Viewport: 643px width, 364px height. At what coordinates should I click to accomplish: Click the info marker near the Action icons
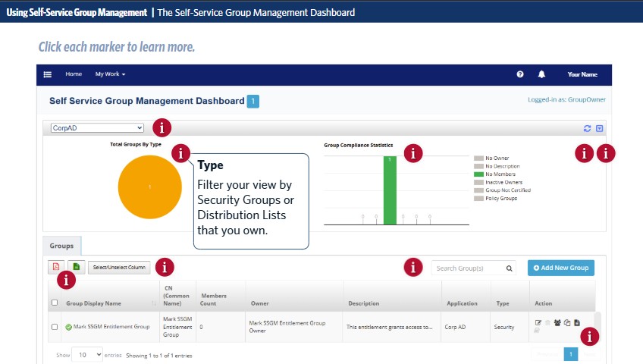tap(590, 337)
